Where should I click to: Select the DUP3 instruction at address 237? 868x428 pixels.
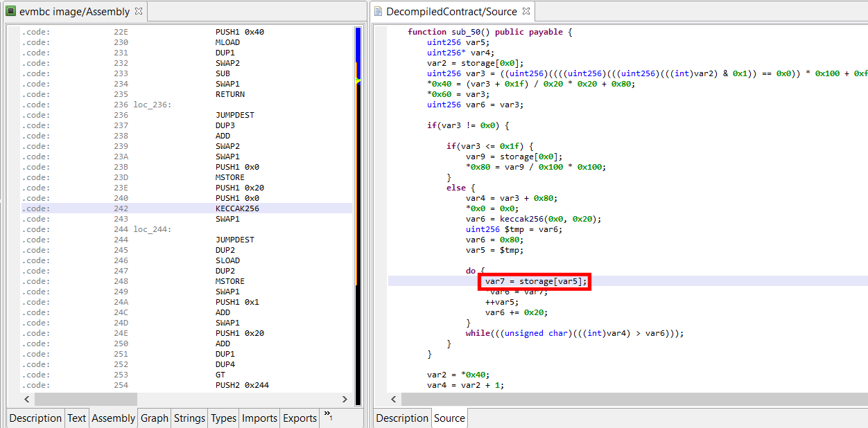[x=225, y=125]
